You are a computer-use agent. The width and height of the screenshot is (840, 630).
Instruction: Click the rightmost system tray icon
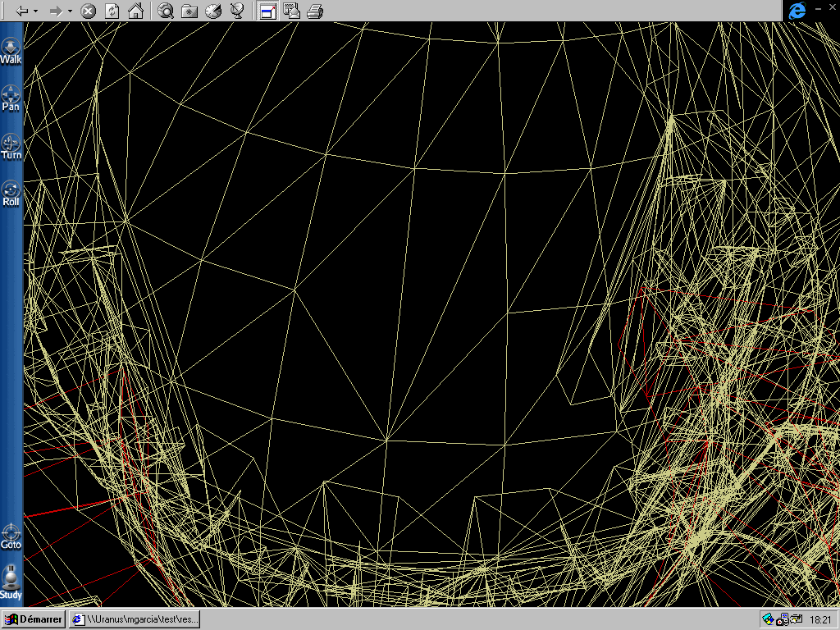point(796,619)
